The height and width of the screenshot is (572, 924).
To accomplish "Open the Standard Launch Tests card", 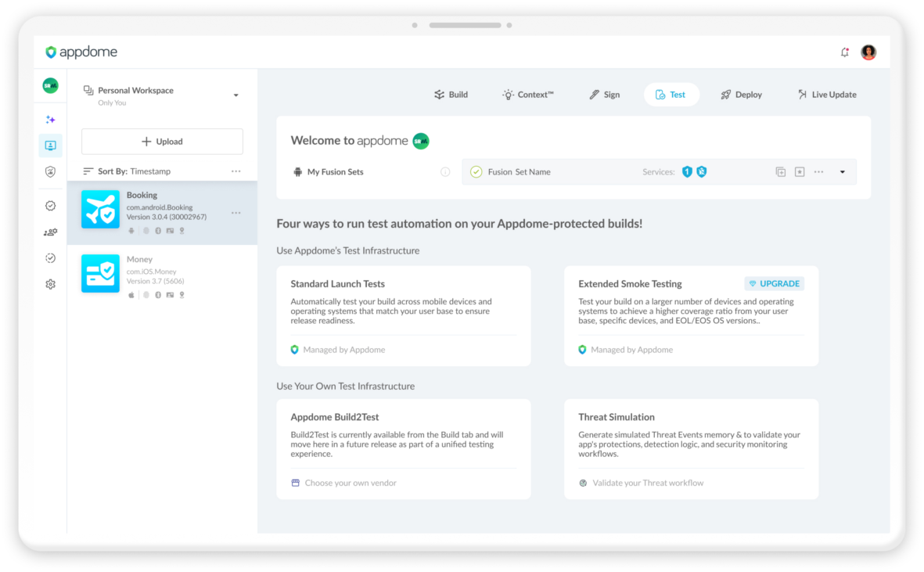I will pos(404,316).
